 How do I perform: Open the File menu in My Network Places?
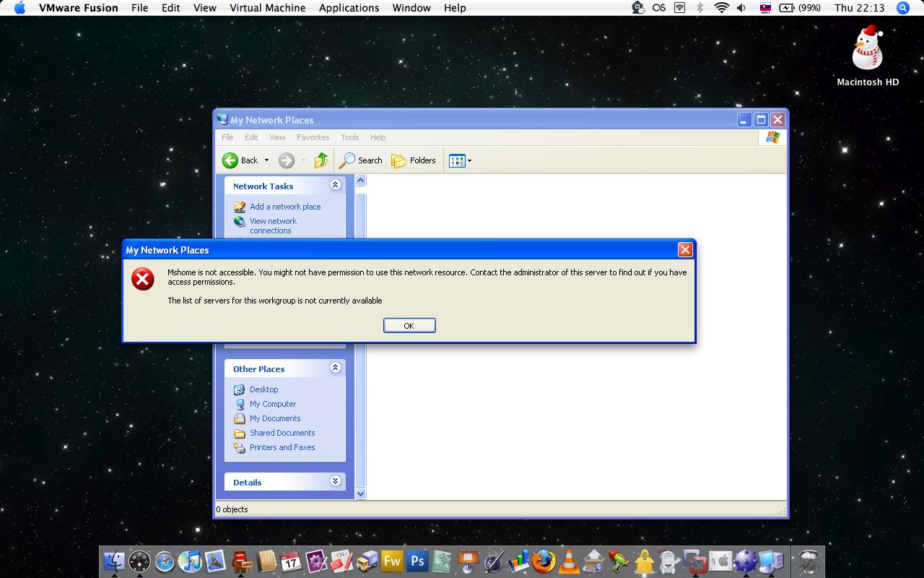(x=227, y=137)
